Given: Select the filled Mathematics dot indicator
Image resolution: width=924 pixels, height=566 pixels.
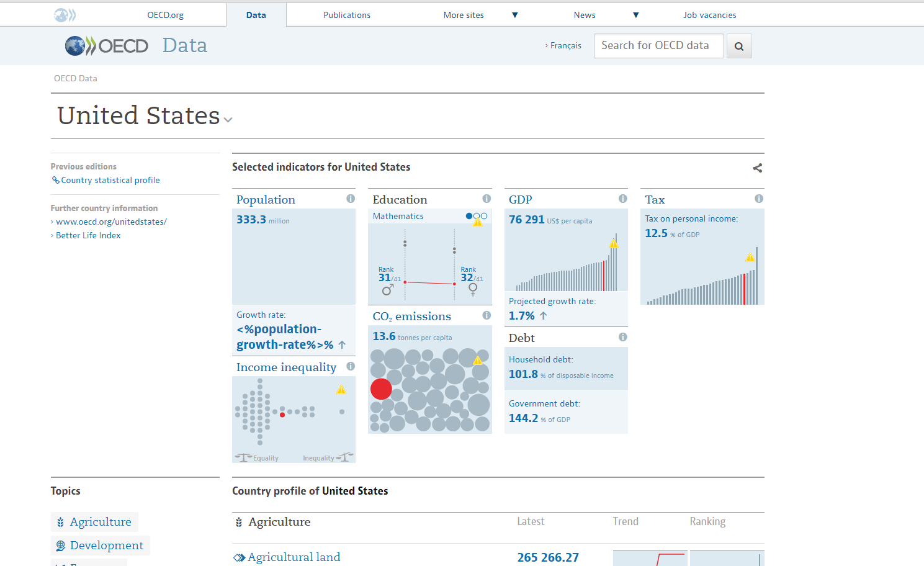Looking at the screenshot, I should pyautogui.click(x=469, y=216).
